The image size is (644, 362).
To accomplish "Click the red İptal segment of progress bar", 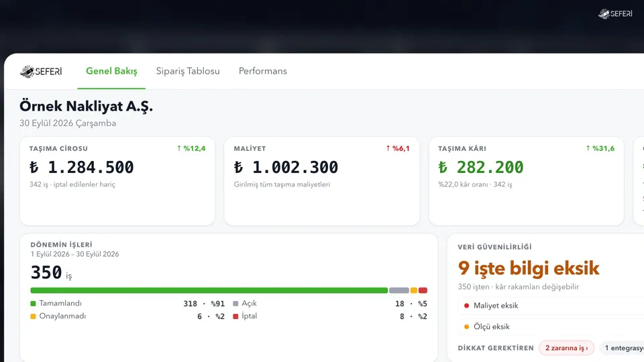I will [423, 290].
